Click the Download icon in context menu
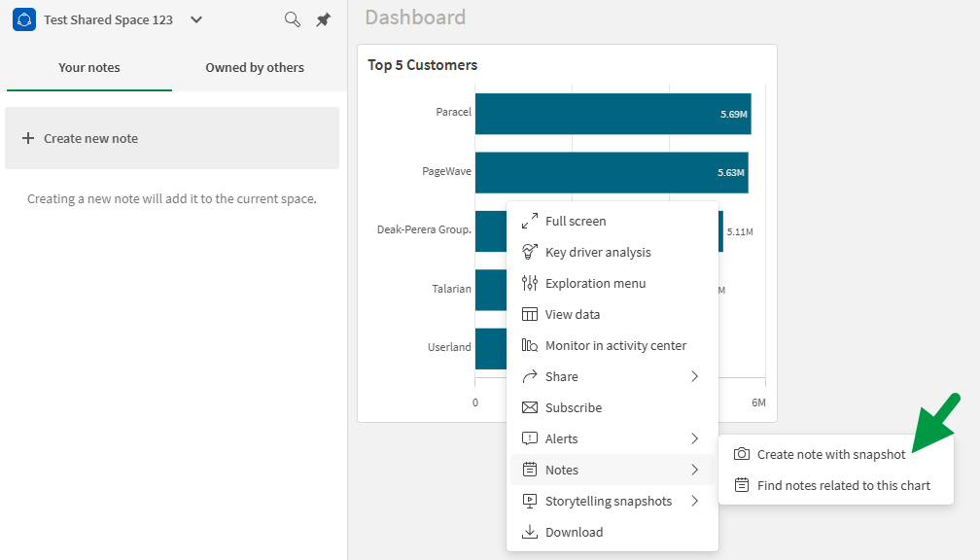 [530, 533]
